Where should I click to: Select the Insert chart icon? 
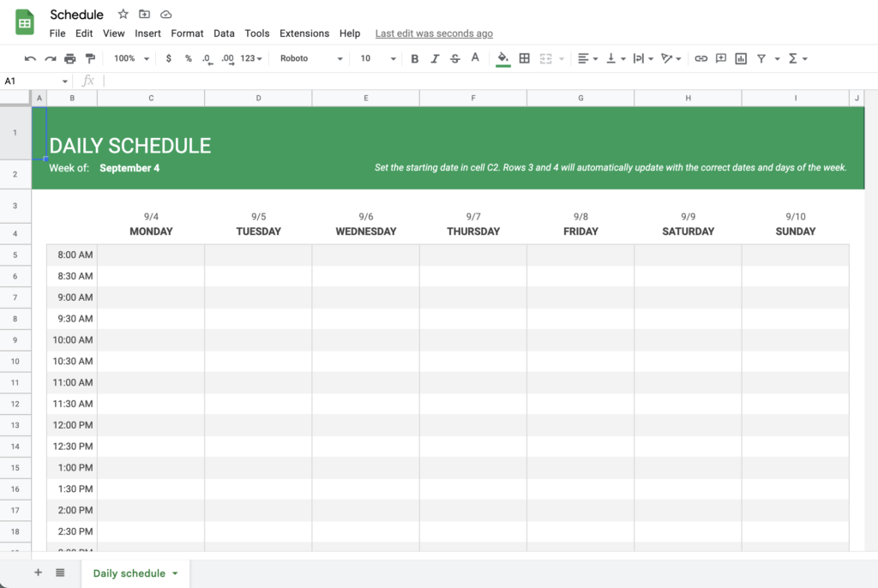point(741,58)
